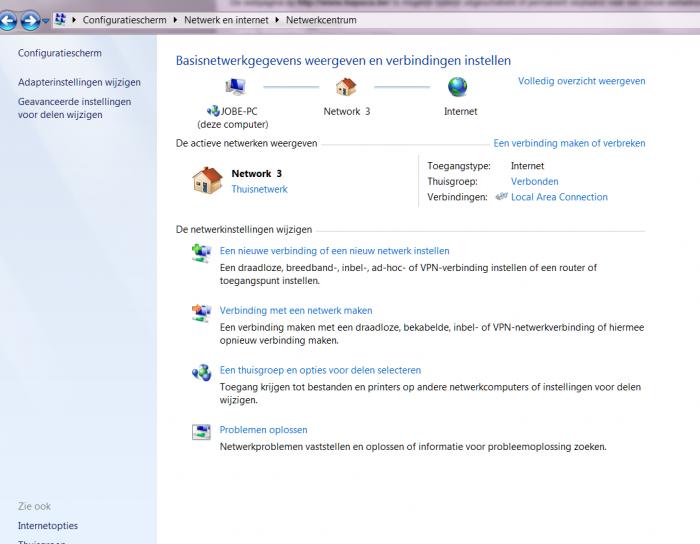The height and width of the screenshot is (544, 700).
Task: Open the Local Area Connection link
Action: pyautogui.click(x=559, y=197)
